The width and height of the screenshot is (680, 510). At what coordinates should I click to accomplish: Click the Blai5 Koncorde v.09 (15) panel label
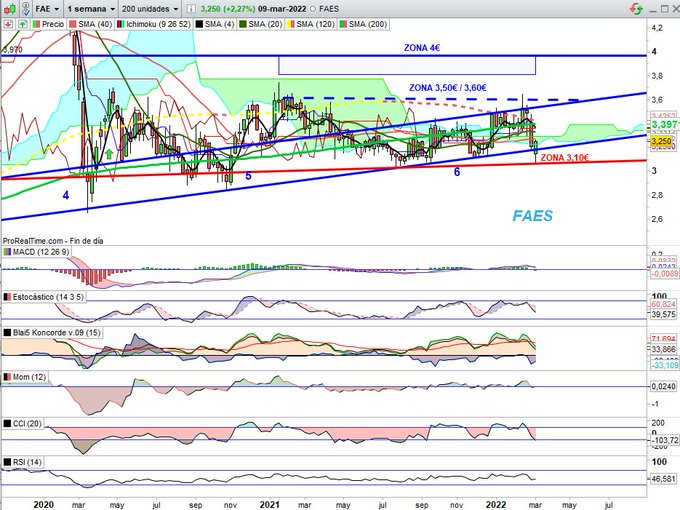[56, 333]
